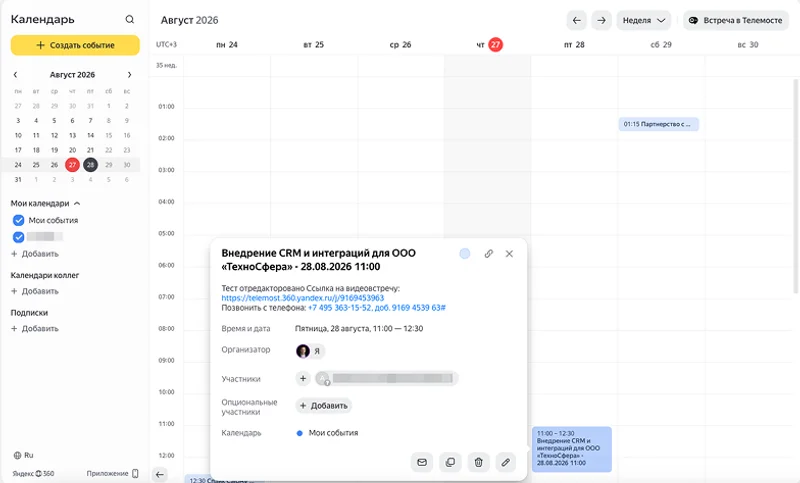Select day 19 in mini calendar
800x483 pixels.
click(x=54, y=150)
